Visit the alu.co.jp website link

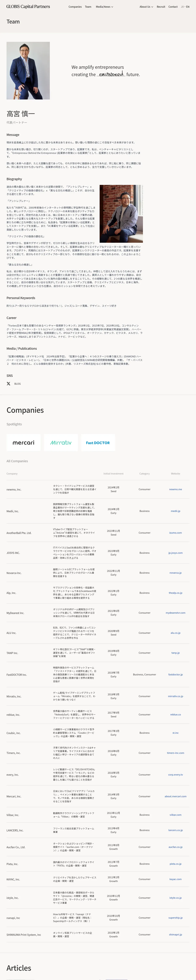[175, 633]
